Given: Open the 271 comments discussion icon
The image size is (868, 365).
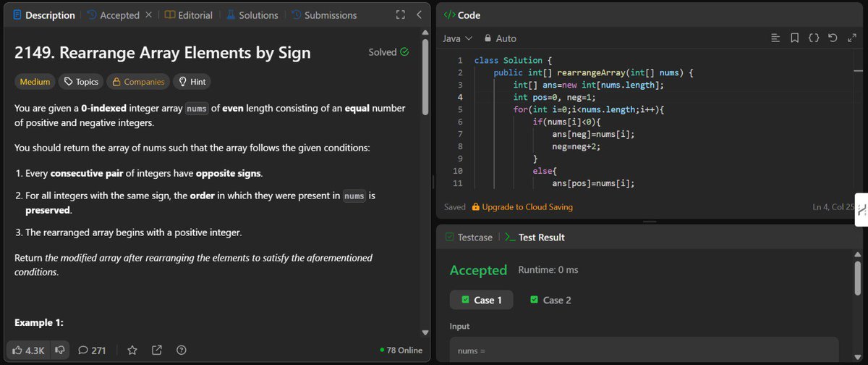Looking at the screenshot, I should tap(92, 350).
